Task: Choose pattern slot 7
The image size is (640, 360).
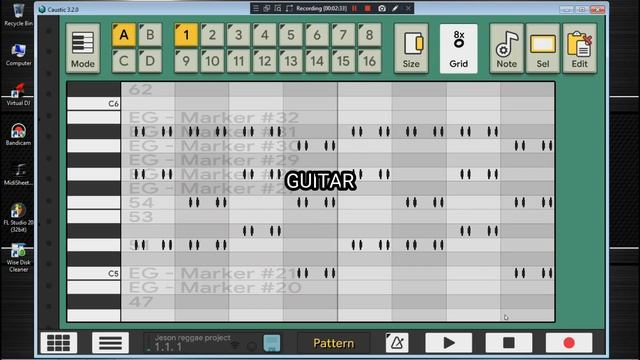Action: coord(343,35)
